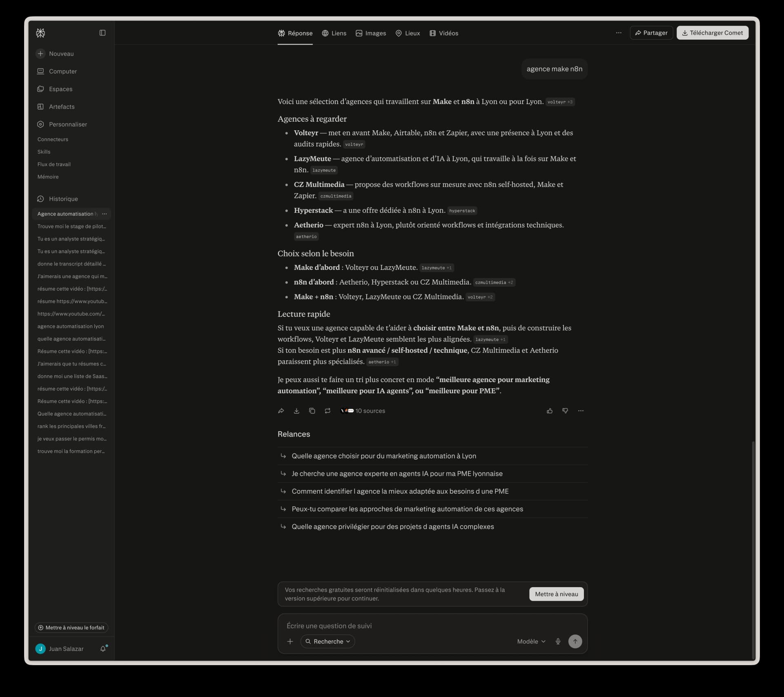Open Flux de travail item

point(54,164)
